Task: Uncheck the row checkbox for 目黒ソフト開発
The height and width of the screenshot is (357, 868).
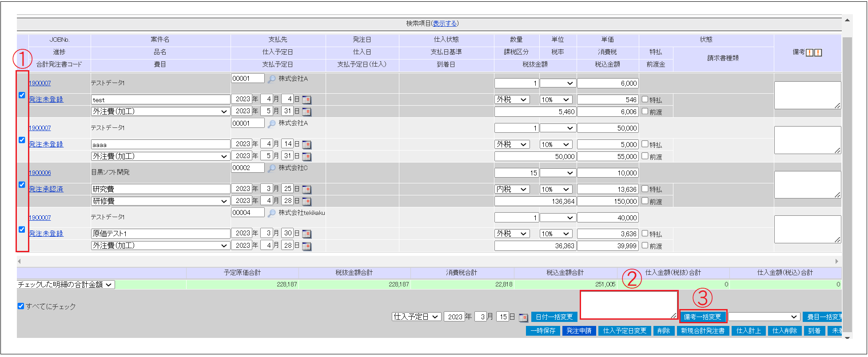Action: click(x=22, y=184)
